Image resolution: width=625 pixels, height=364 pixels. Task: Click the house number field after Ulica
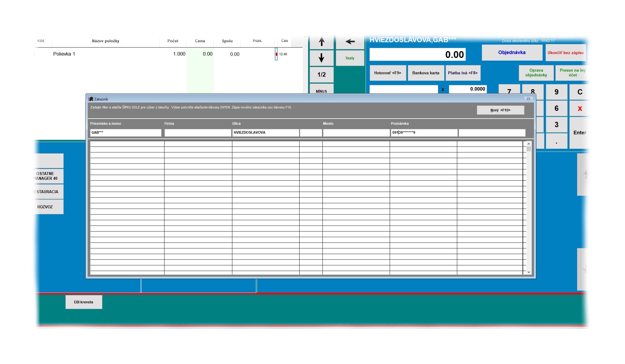pos(311,133)
